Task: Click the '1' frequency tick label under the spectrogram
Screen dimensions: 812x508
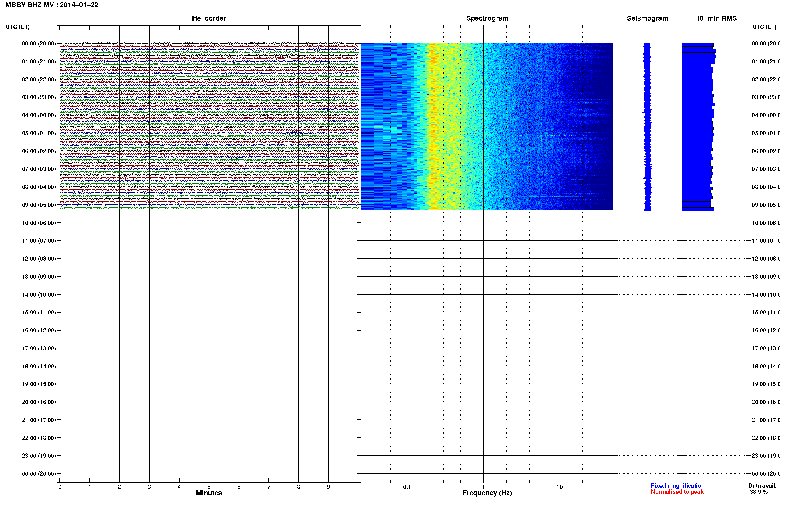Action: [x=483, y=487]
